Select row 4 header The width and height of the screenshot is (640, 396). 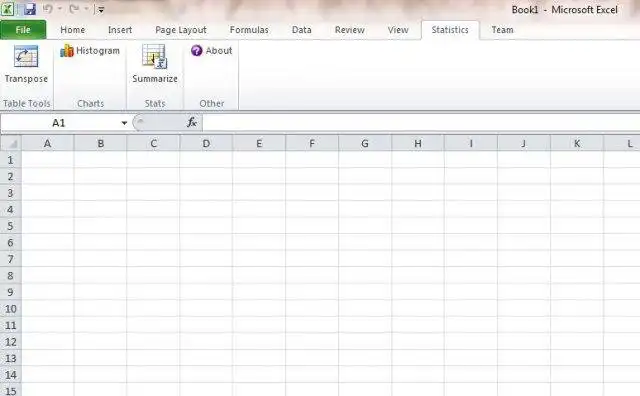tap(11, 209)
